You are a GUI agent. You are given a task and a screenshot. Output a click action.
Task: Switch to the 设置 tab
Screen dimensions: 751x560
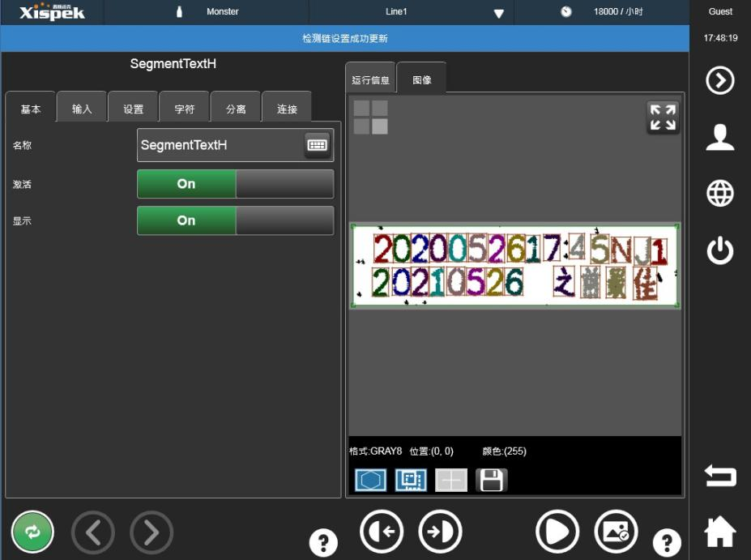coord(133,109)
